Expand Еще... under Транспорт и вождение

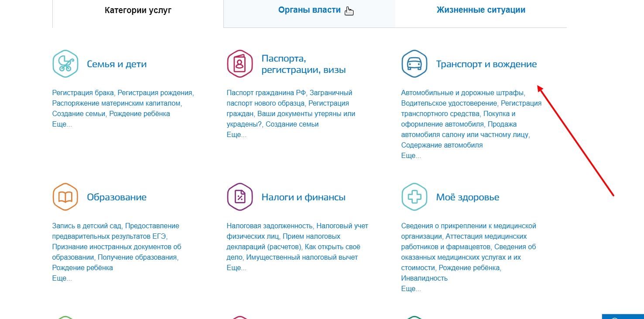pos(411,156)
